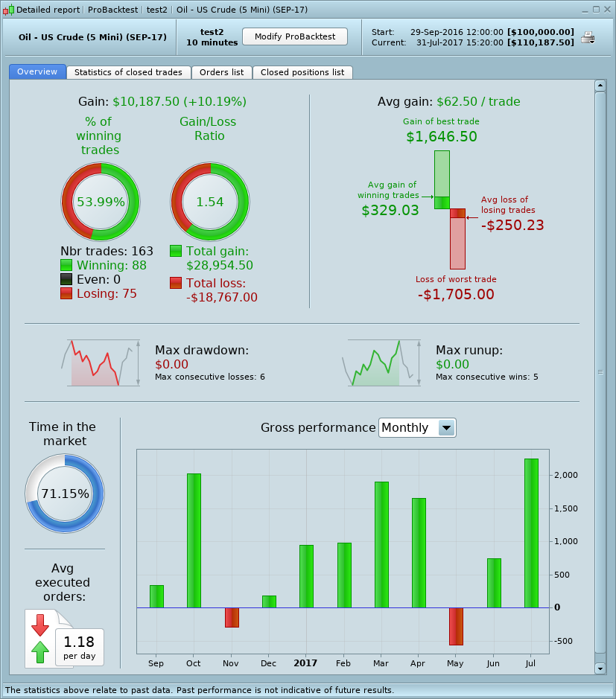Open the Monthly gross performance dropdown
Viewport: 616px width, 699px height.
[x=417, y=428]
